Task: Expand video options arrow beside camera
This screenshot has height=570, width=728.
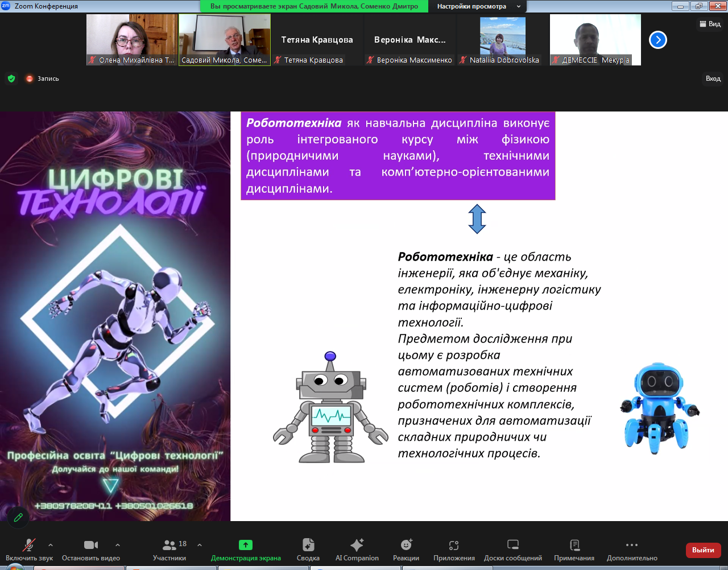Action: pyautogui.click(x=118, y=544)
